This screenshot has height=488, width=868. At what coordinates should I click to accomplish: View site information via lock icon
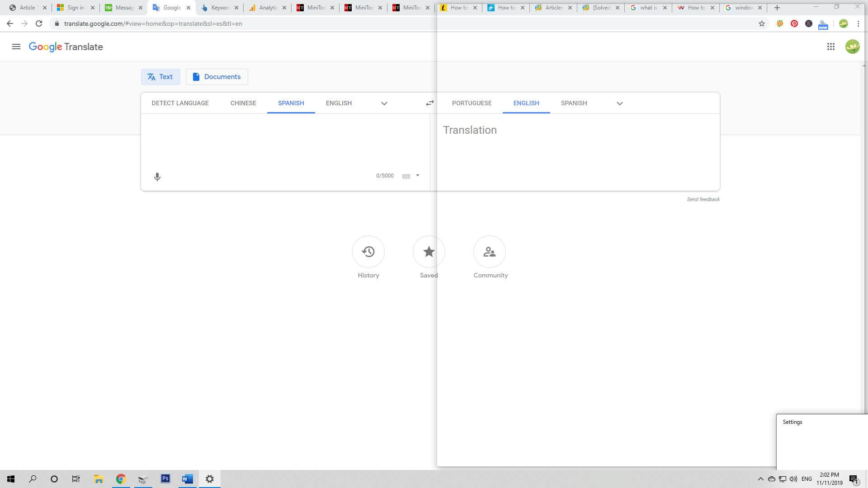57,23
